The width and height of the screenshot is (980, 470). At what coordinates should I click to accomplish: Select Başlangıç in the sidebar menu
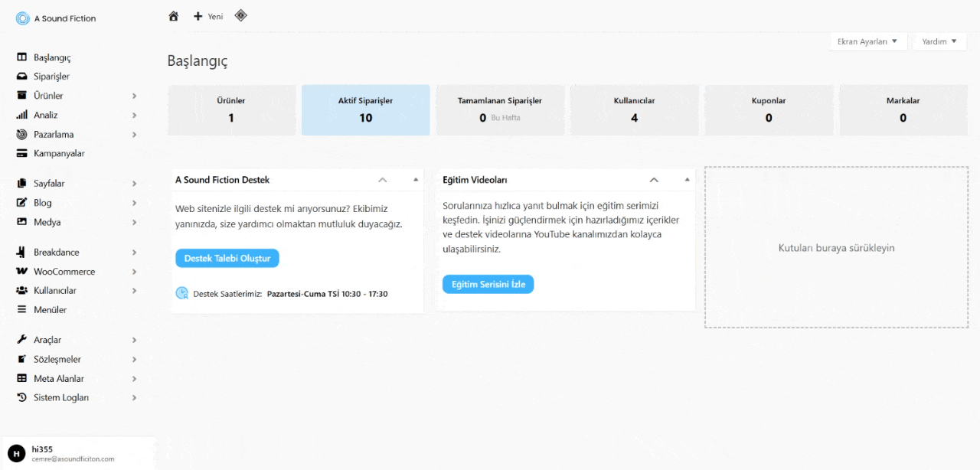(x=51, y=57)
